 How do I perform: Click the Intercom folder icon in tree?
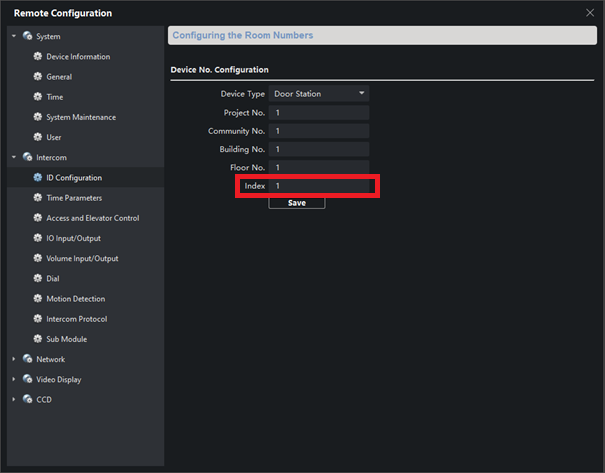(x=27, y=157)
